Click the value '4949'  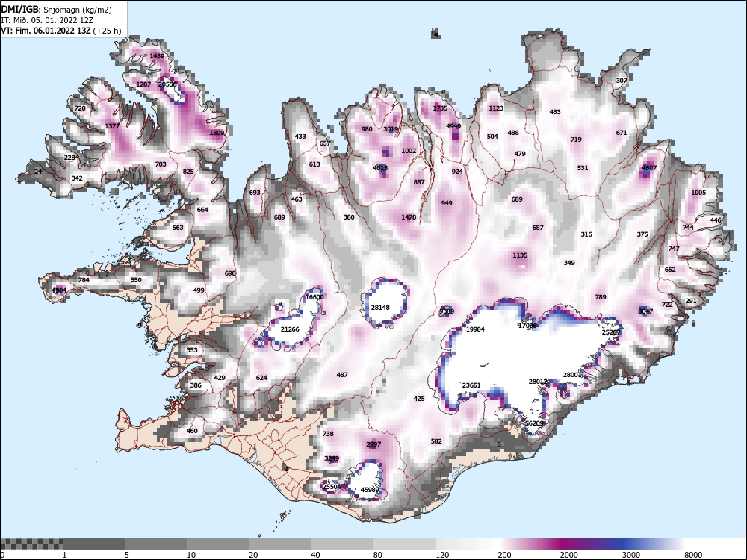[x=453, y=126]
